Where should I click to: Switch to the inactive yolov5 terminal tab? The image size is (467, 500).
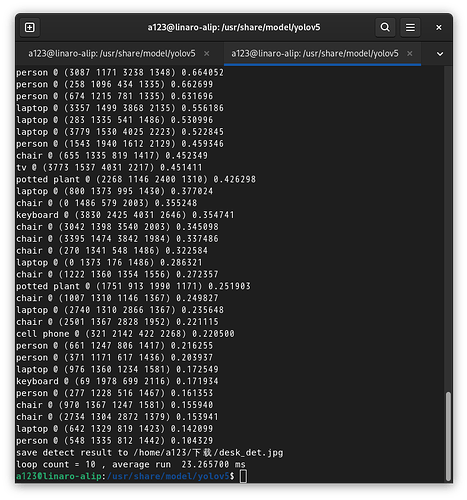point(112,54)
